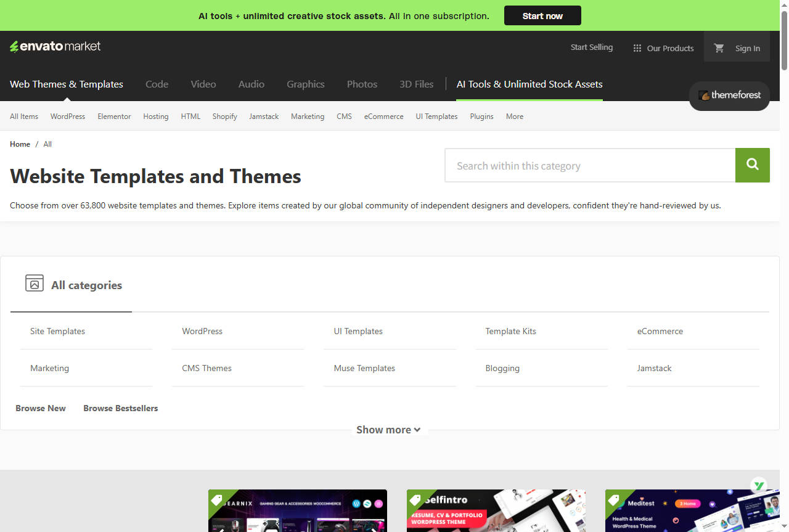Click the All categories browser icon
789x532 pixels.
pos(34,282)
